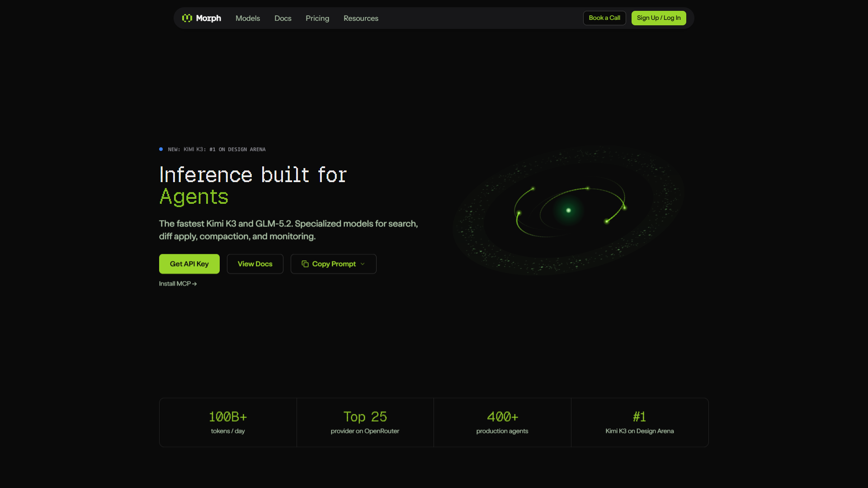Click the '#1' stat value

coord(640,417)
